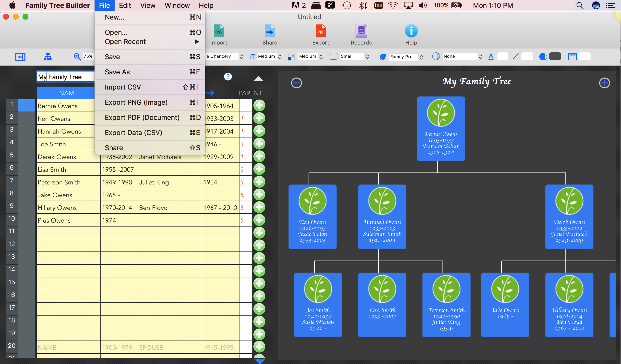The image size is (621, 364).
Task: Click the Name input field row 11
Action: [x=68, y=233]
